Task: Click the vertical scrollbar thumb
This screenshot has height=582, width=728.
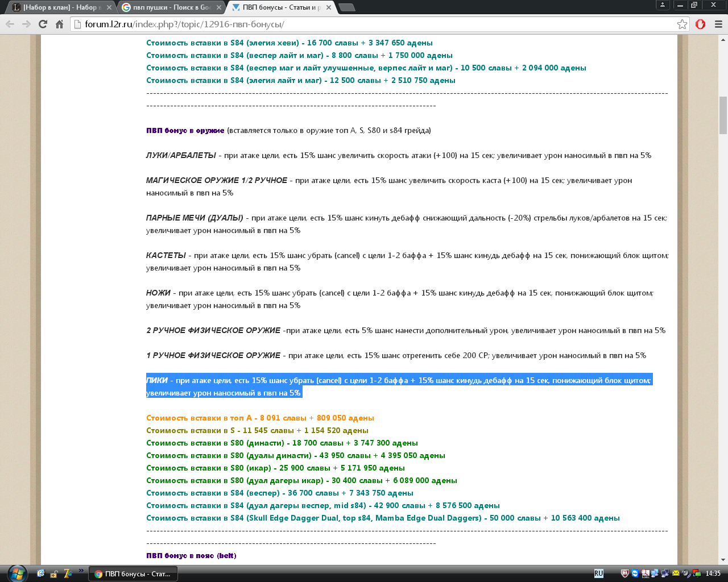Action: click(723, 115)
